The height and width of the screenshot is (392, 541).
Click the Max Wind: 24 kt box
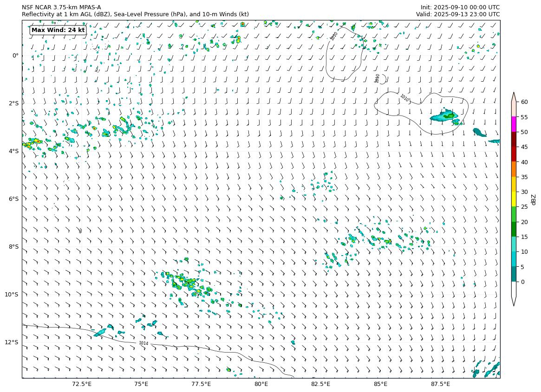coord(58,30)
